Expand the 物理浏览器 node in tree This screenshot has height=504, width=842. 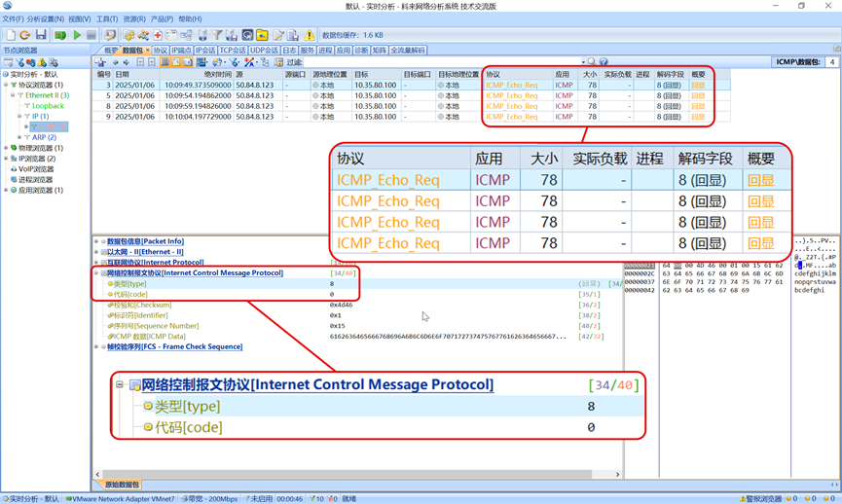point(6,148)
